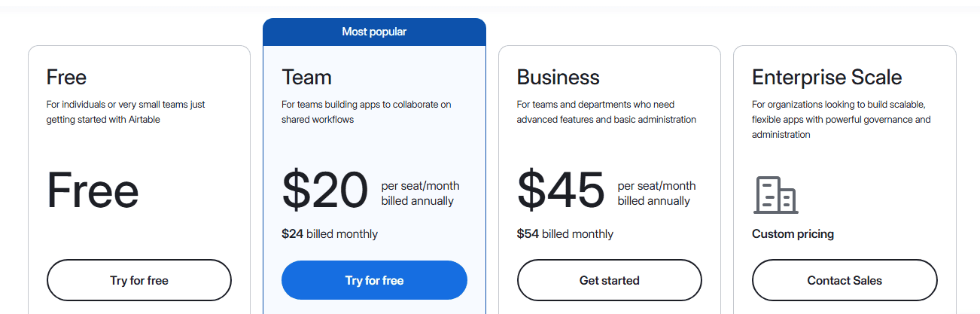The width and height of the screenshot is (980, 314).
Task: Click the Enterprise building icon
Action: coord(775,195)
